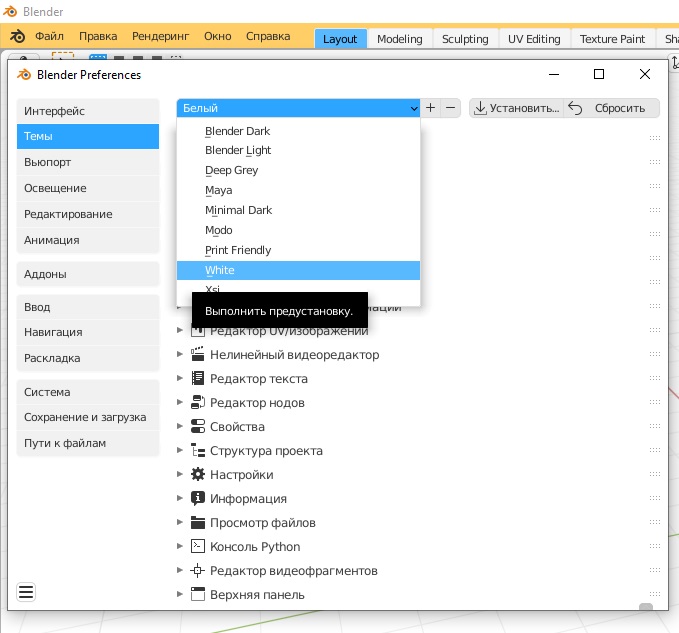
Task: Choose Deep Grey theme preset
Action: tap(298, 170)
